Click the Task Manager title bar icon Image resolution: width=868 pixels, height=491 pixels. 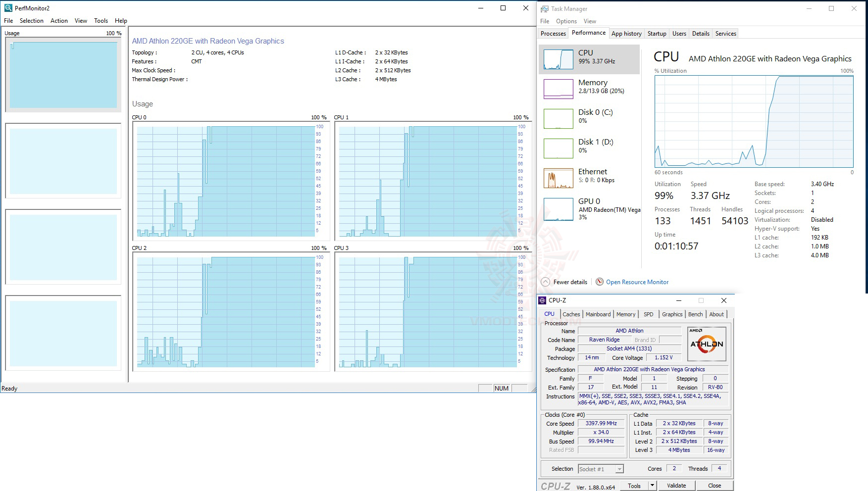(x=545, y=9)
